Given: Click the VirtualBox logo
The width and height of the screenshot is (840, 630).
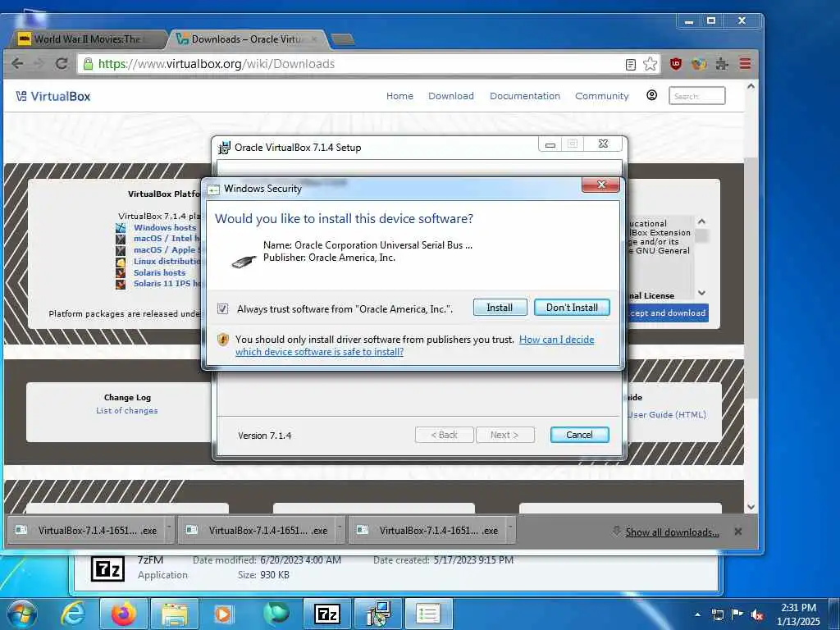Looking at the screenshot, I should click(53, 97).
